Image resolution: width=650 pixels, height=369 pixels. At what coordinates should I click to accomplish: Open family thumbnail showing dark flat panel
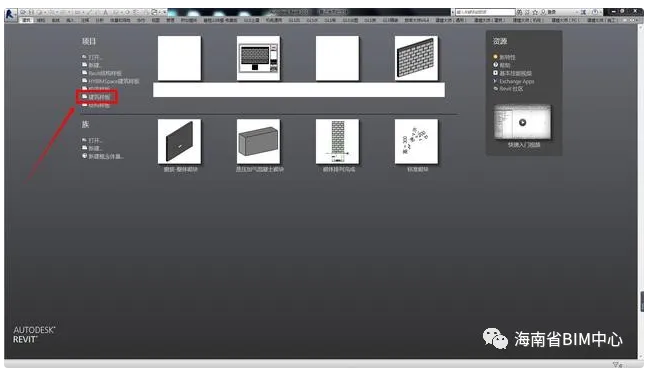[179, 141]
